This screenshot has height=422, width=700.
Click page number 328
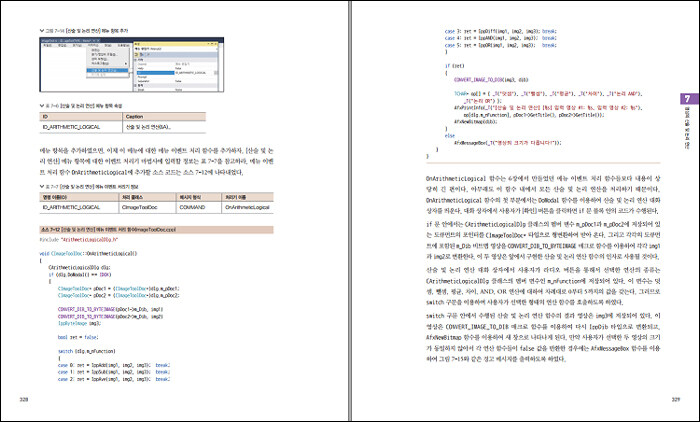(24, 399)
